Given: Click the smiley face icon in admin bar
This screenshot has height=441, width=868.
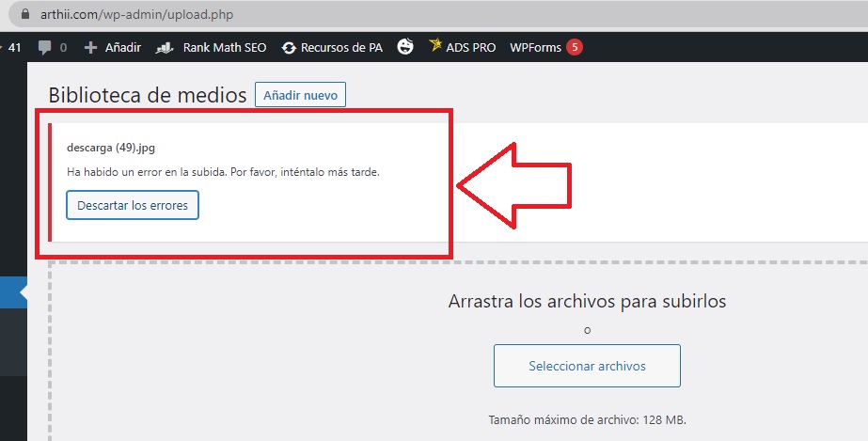Looking at the screenshot, I should tap(405, 47).
